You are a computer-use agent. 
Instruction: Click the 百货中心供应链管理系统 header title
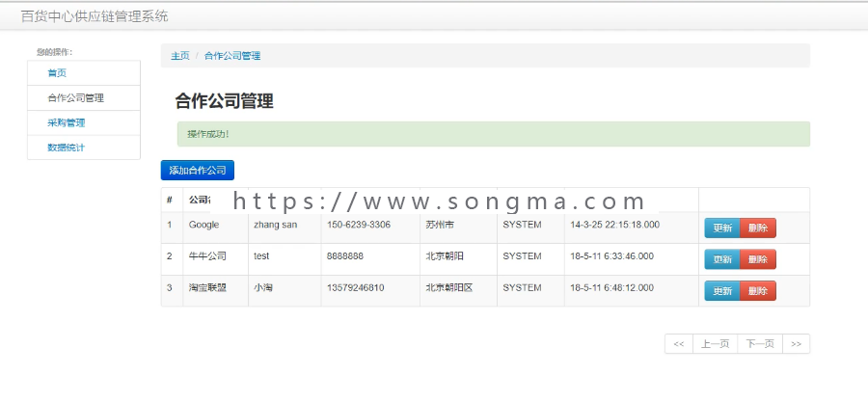[x=95, y=16]
